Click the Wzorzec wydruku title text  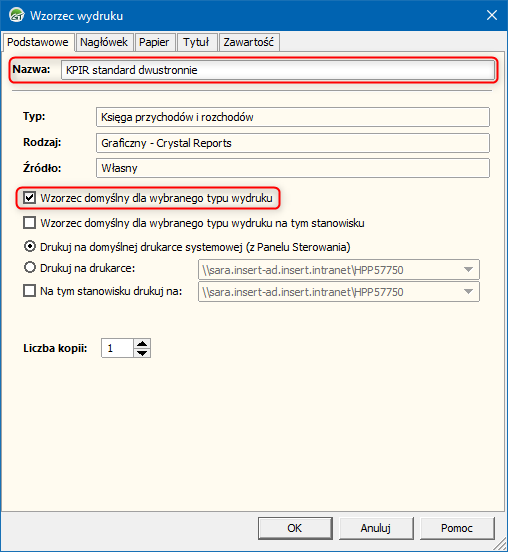(77, 16)
